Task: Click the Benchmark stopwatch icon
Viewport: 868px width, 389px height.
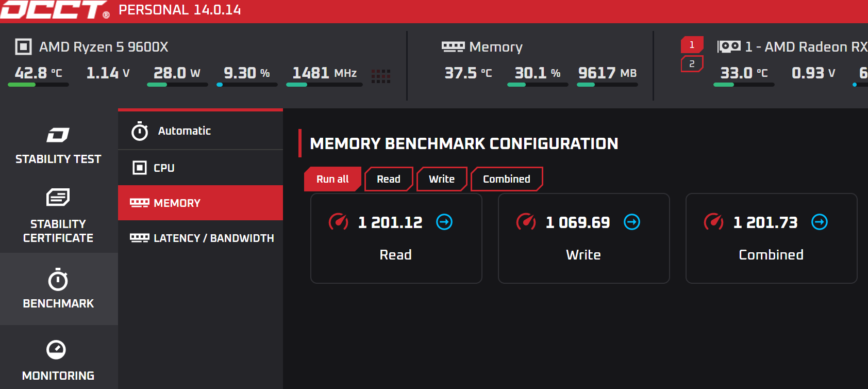Action: pos(58,280)
